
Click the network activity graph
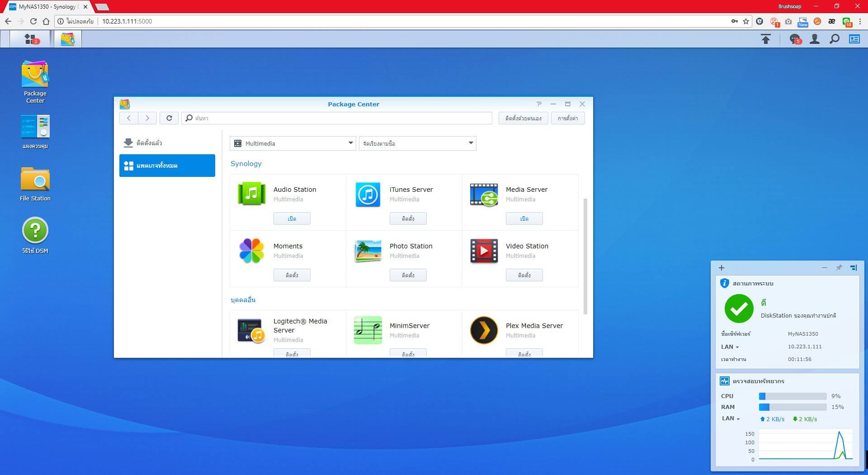pos(806,445)
